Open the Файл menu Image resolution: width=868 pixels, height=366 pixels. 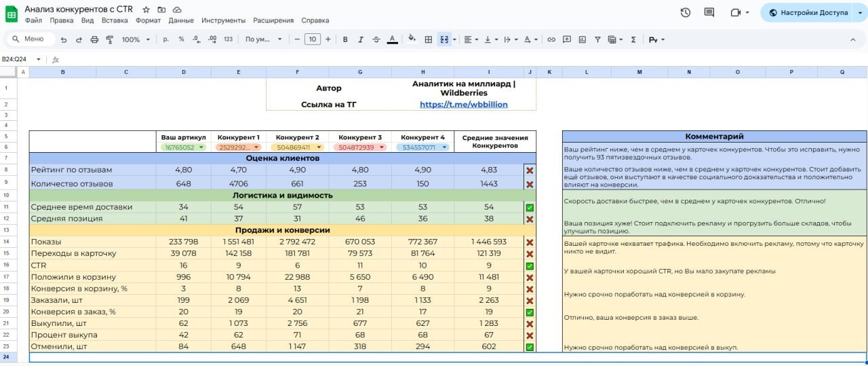(33, 20)
